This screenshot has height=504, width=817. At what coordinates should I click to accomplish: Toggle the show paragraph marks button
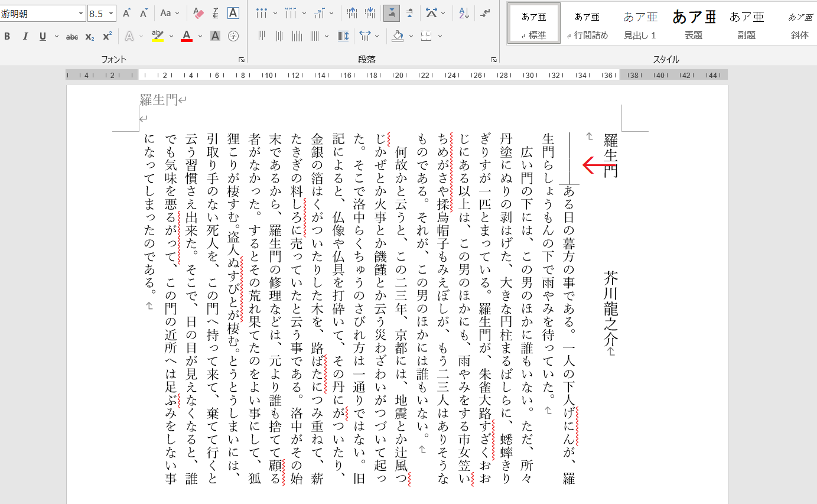[x=485, y=13]
